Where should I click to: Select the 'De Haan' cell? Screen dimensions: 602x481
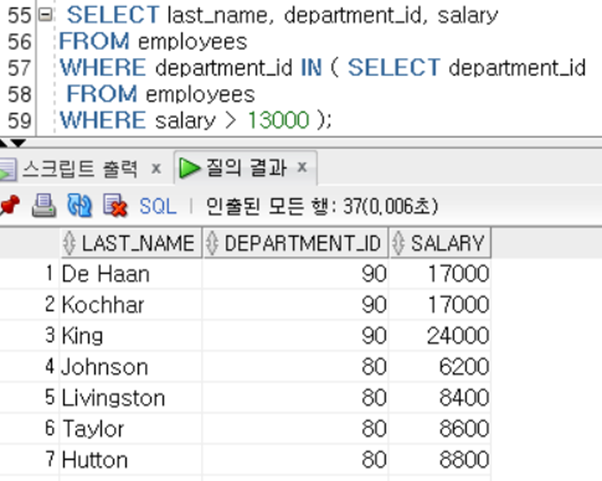click(x=131, y=274)
